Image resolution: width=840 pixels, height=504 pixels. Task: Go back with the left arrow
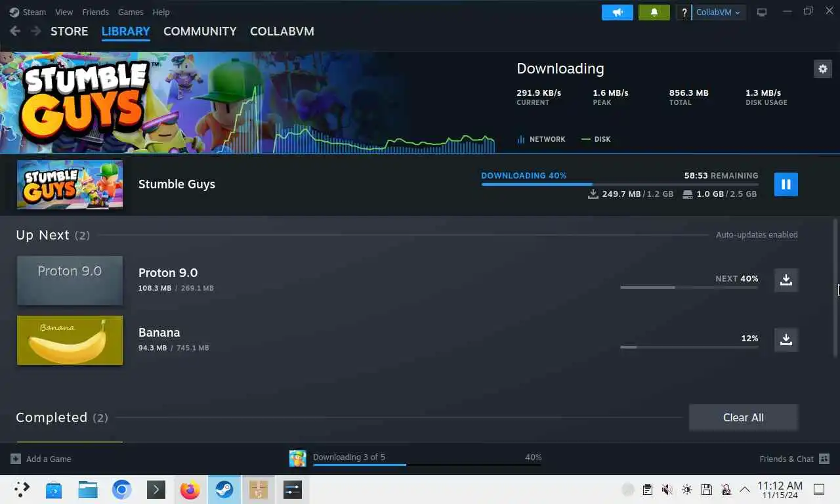coord(15,31)
